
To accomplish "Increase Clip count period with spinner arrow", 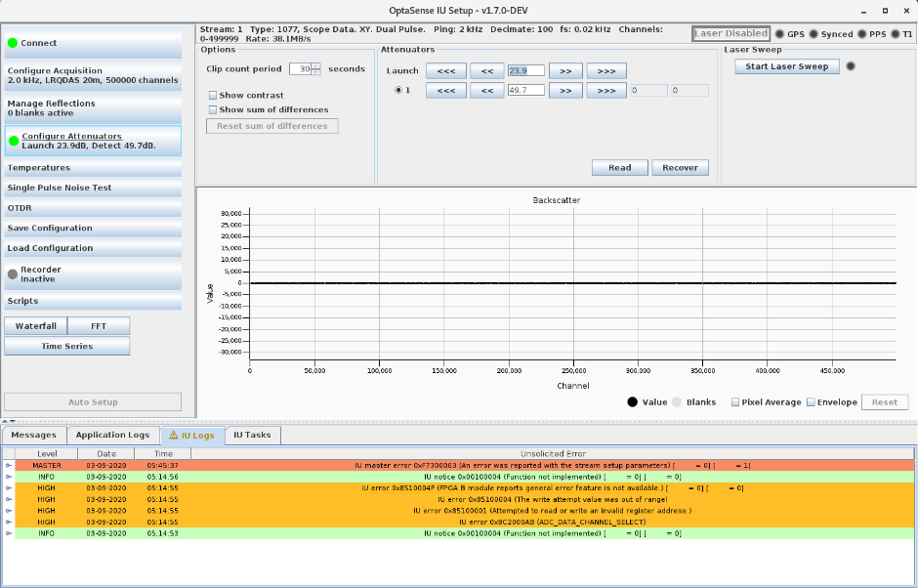I will click(x=316, y=65).
